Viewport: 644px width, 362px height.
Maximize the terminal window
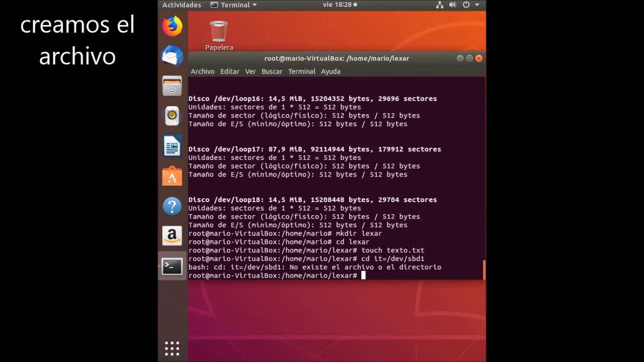469,58
